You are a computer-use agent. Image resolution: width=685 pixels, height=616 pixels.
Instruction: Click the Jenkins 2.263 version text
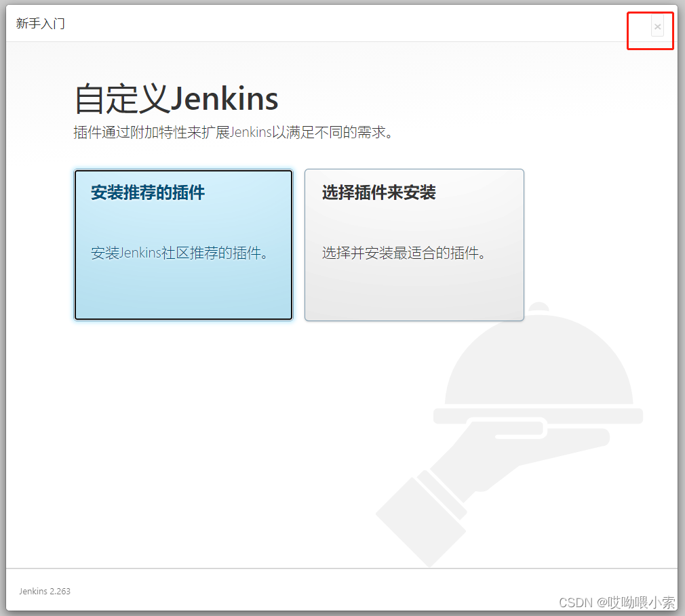45,591
